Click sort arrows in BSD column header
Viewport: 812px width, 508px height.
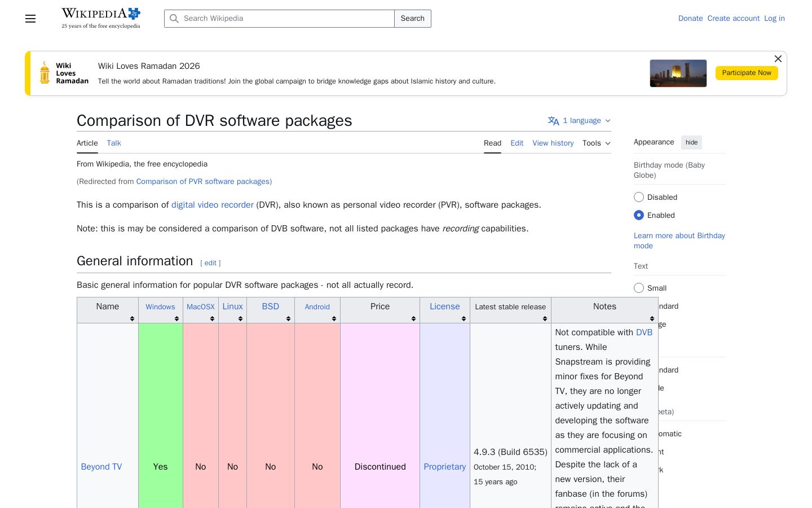(288, 319)
